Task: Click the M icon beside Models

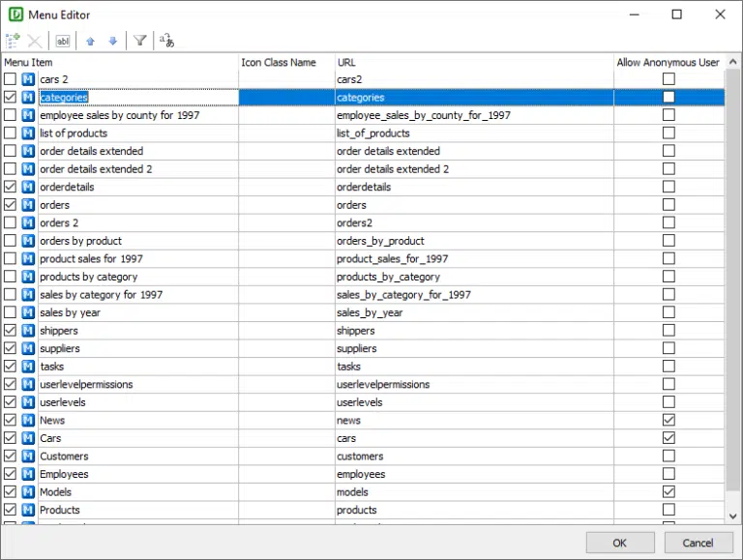Action: click(x=28, y=491)
